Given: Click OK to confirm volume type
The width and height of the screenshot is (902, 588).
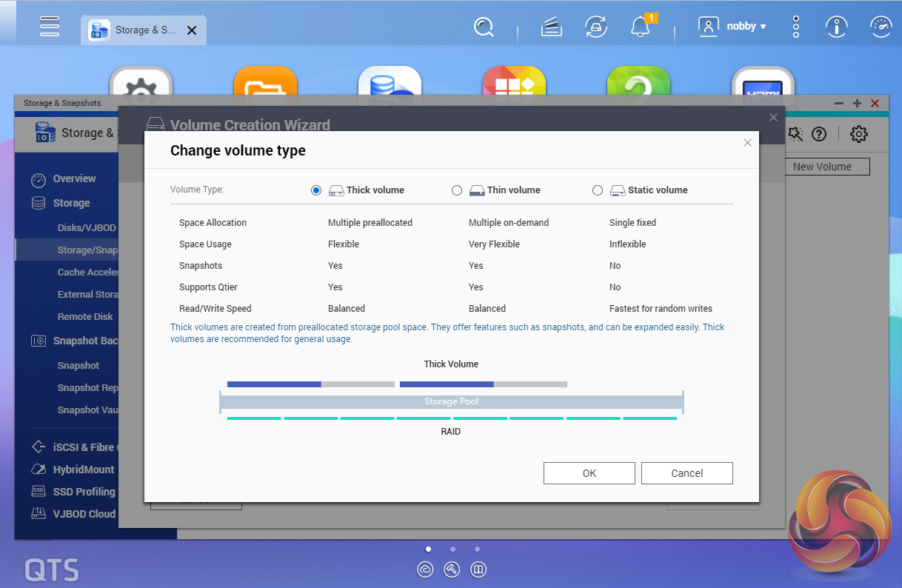Looking at the screenshot, I should 589,473.
